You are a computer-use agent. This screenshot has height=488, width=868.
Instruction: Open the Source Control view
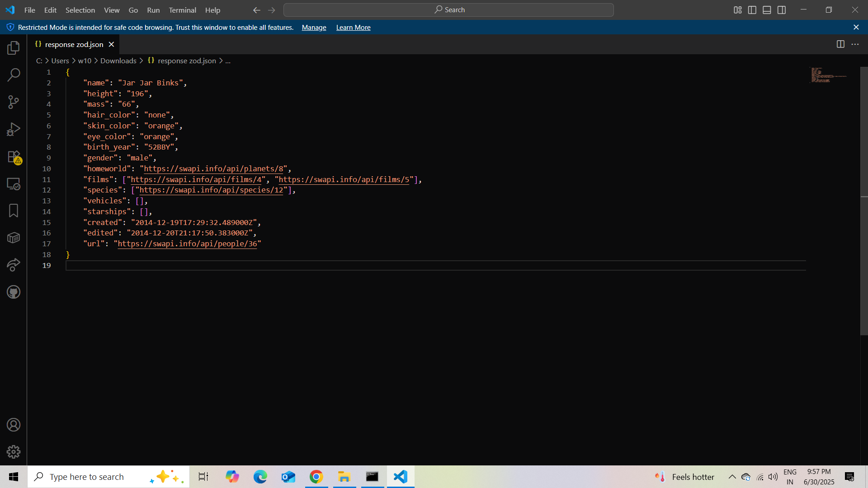click(x=14, y=102)
